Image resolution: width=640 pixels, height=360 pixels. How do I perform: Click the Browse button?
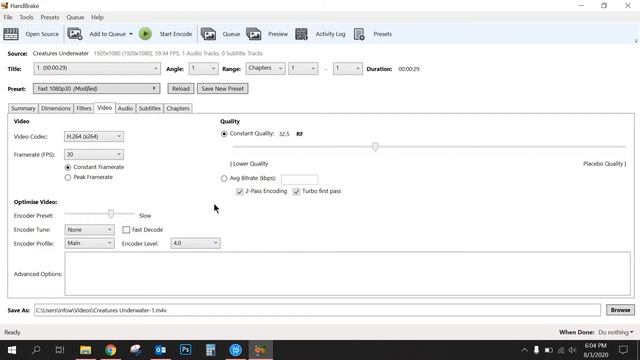pos(620,310)
